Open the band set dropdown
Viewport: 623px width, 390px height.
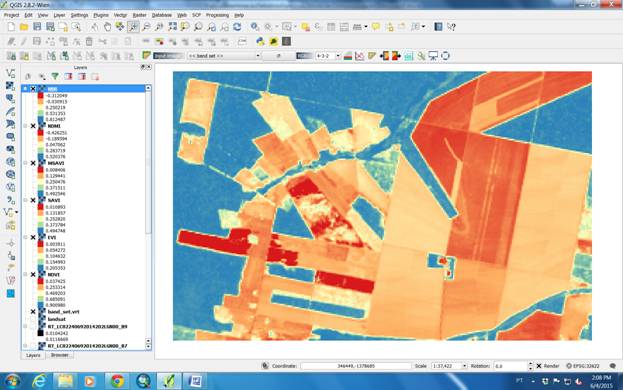(x=224, y=56)
